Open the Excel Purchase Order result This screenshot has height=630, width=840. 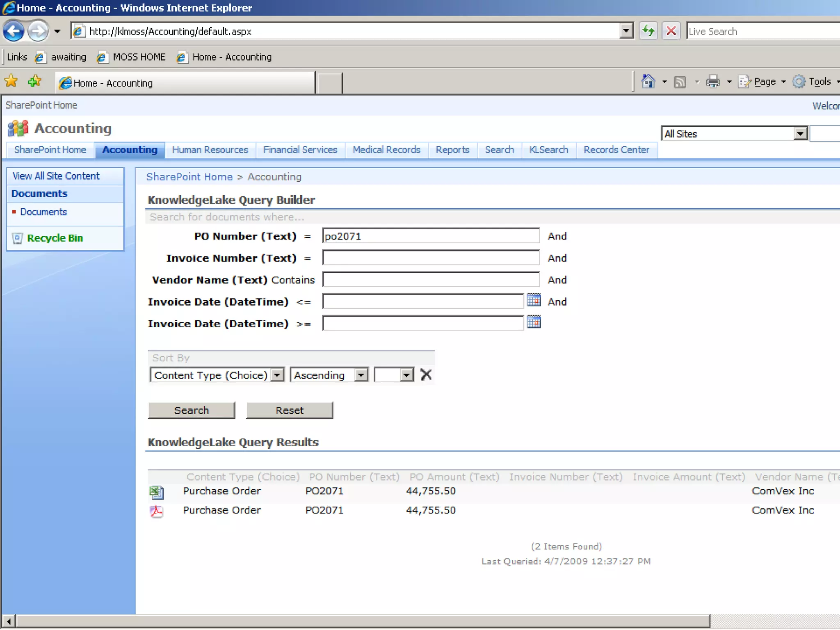(x=156, y=492)
